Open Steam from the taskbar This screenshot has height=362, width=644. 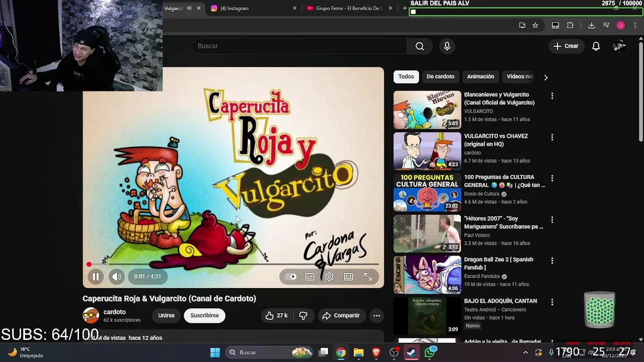(412, 352)
